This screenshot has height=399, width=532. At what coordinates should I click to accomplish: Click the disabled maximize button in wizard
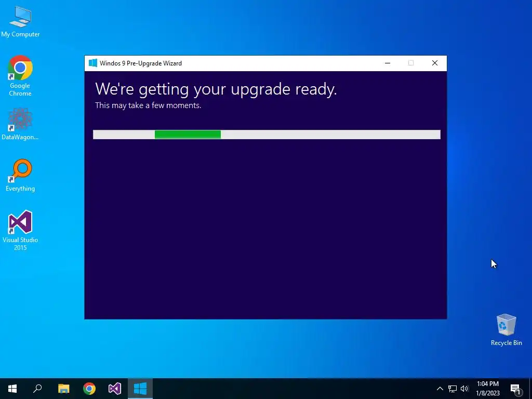(411, 63)
